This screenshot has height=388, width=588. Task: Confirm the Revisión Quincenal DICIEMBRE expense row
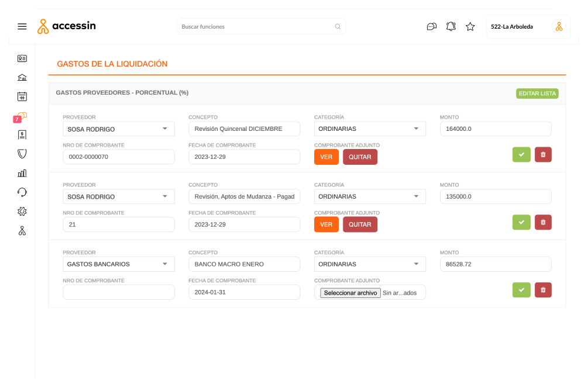[521, 154]
